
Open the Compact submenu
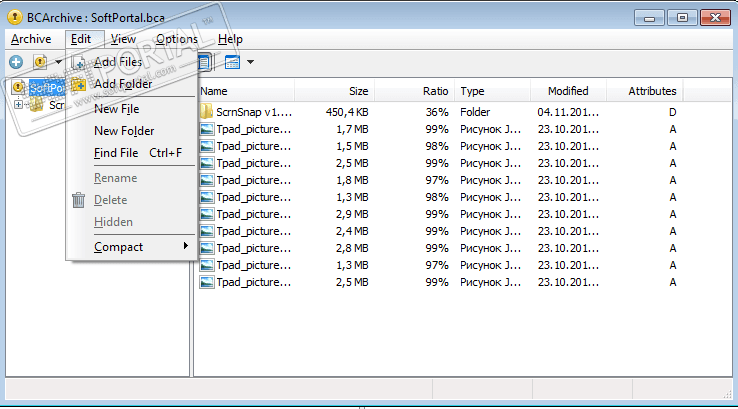coord(118,247)
